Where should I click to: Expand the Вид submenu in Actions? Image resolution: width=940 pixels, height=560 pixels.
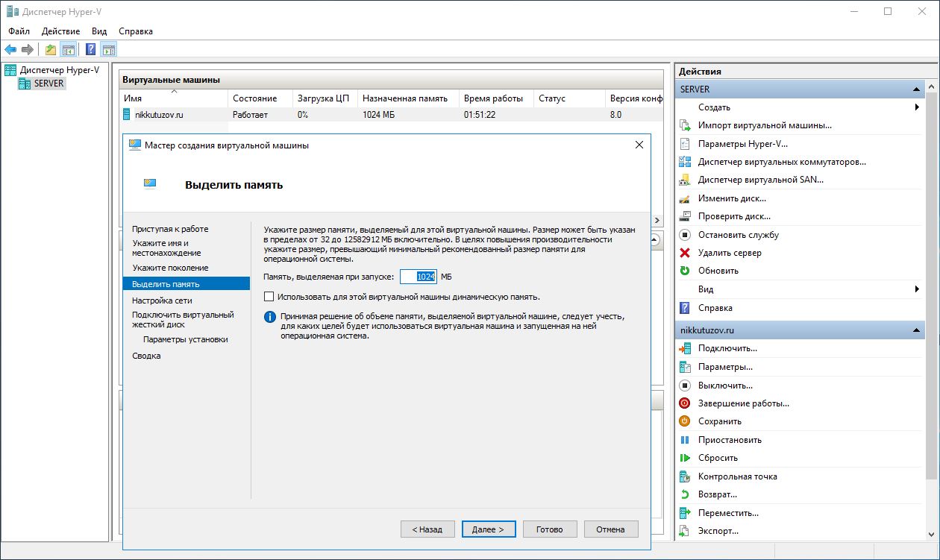pyautogui.click(x=916, y=289)
